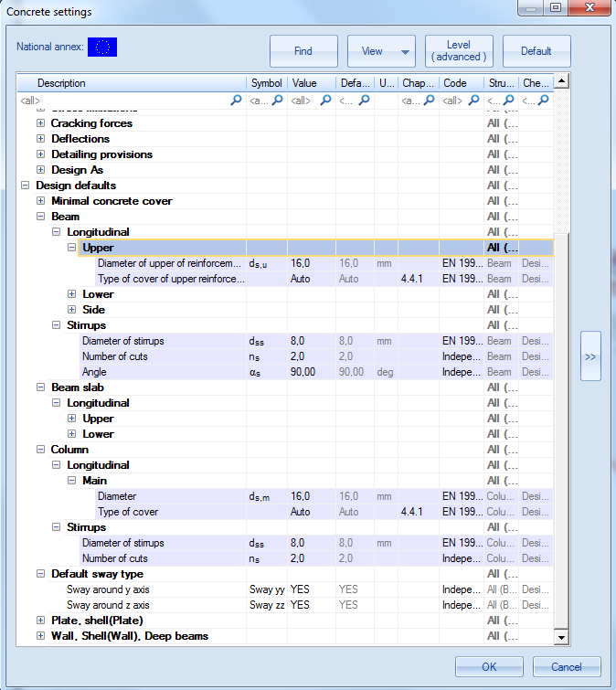616x690 pixels.
Task: Open the View dropdown button
Action: (x=381, y=51)
